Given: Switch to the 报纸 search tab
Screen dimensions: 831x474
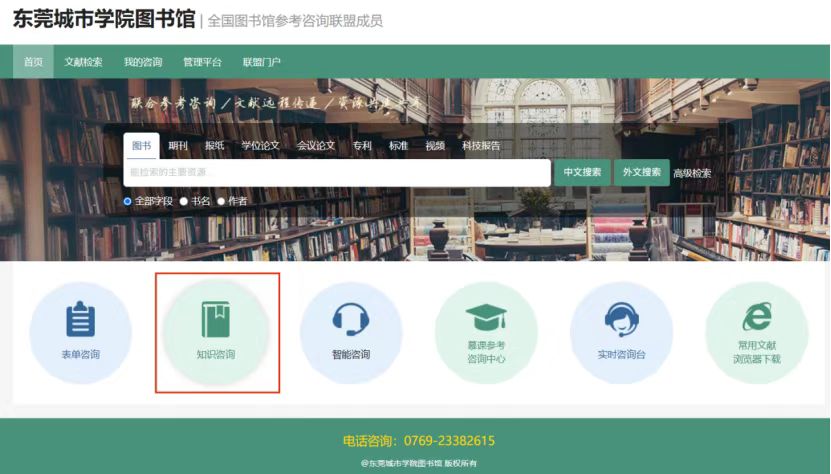Looking at the screenshot, I should pyautogui.click(x=215, y=146).
